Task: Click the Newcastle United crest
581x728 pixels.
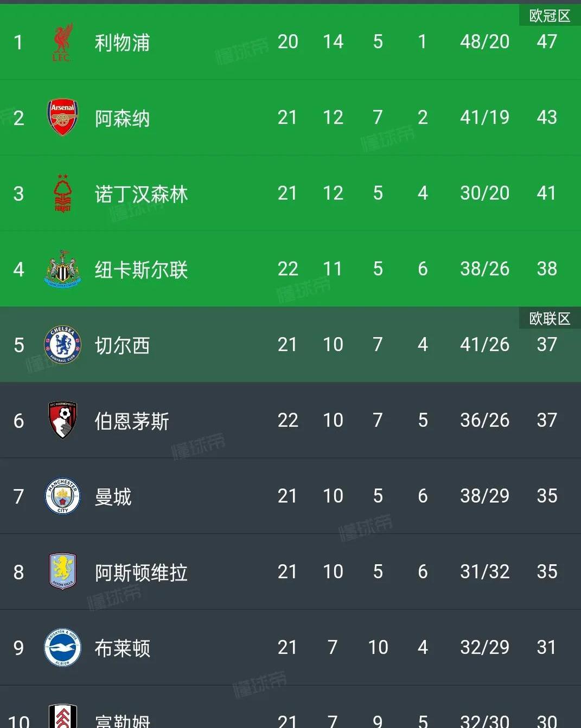Action: pyautogui.click(x=62, y=269)
